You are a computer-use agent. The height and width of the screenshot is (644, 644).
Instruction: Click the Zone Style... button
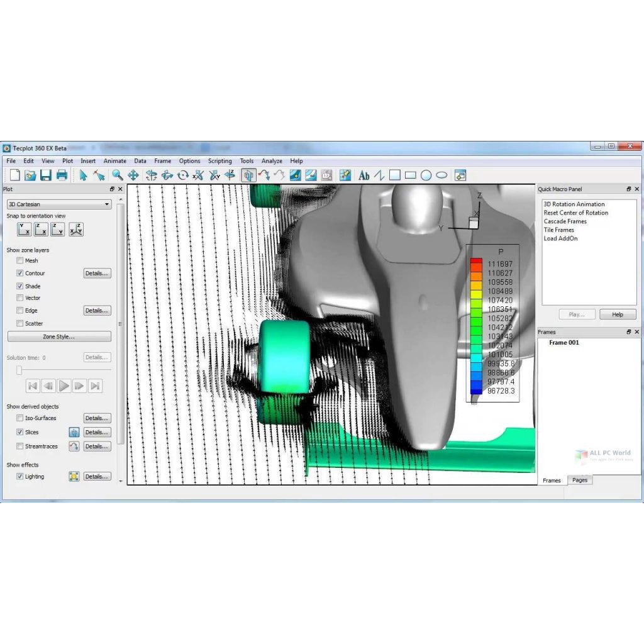click(x=59, y=336)
